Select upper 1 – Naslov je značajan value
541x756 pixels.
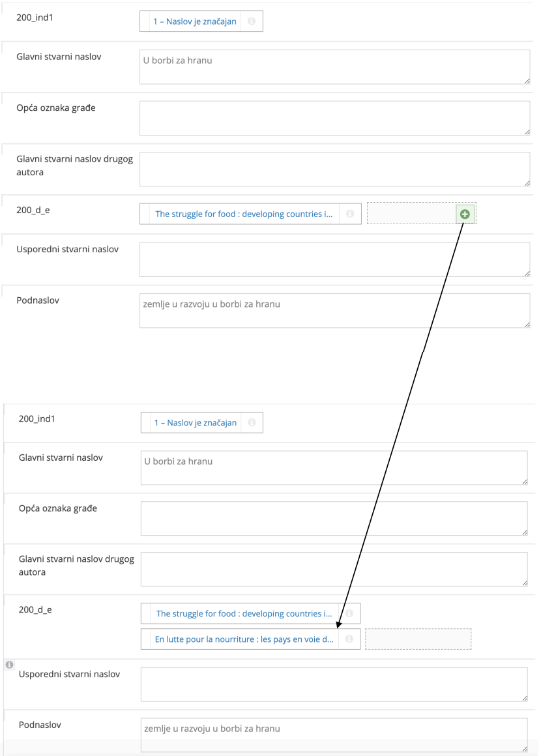(194, 22)
